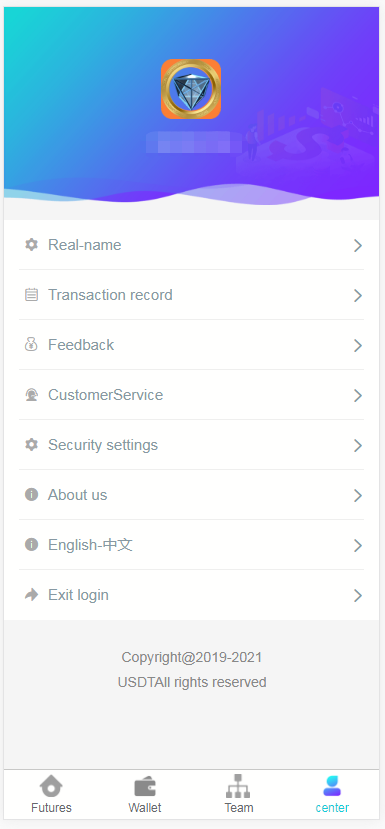Screen dimensions: 385x829
Task: Click the info icon beside About us
Action: pos(31,494)
